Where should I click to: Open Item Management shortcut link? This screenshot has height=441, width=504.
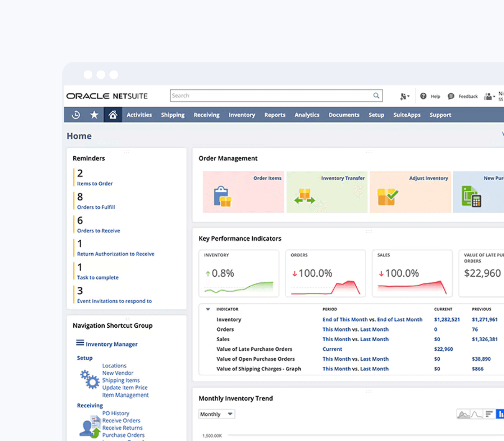125,395
